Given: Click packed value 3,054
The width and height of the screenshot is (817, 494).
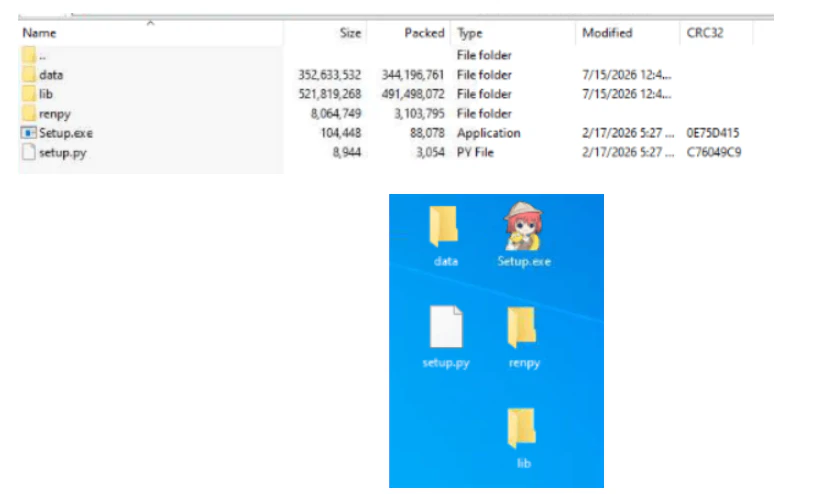Looking at the screenshot, I should pyautogui.click(x=430, y=152).
